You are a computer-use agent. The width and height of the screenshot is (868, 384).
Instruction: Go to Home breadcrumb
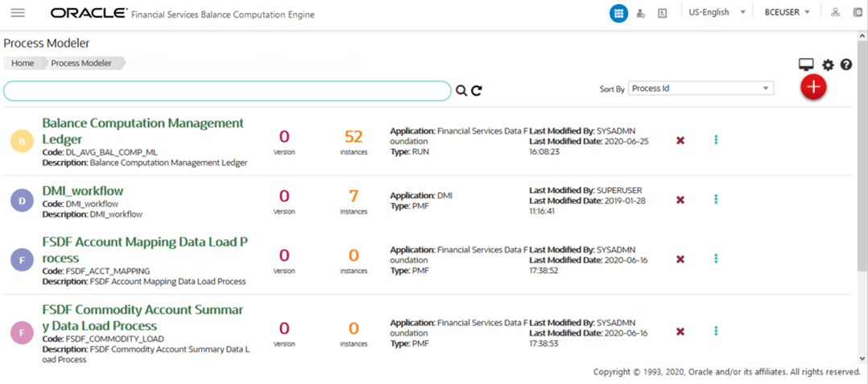[x=23, y=63]
